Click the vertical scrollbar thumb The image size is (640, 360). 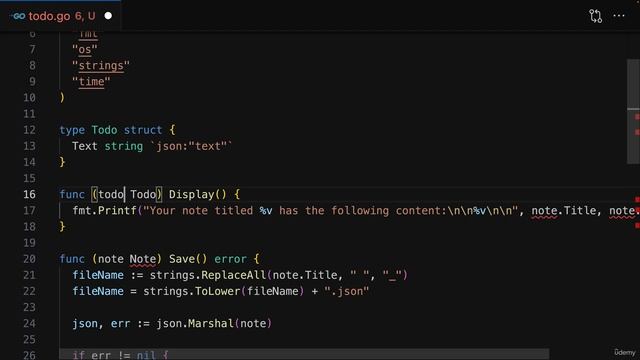coord(633,111)
